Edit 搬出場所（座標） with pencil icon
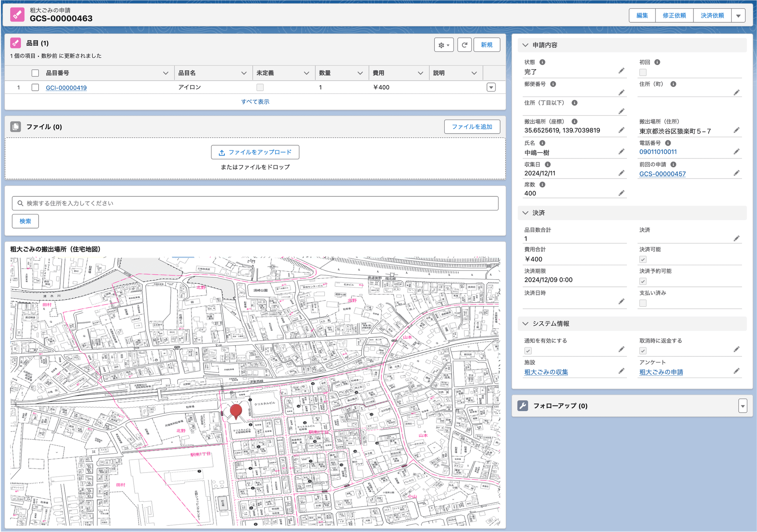Image resolution: width=757 pixels, height=532 pixels. click(621, 130)
